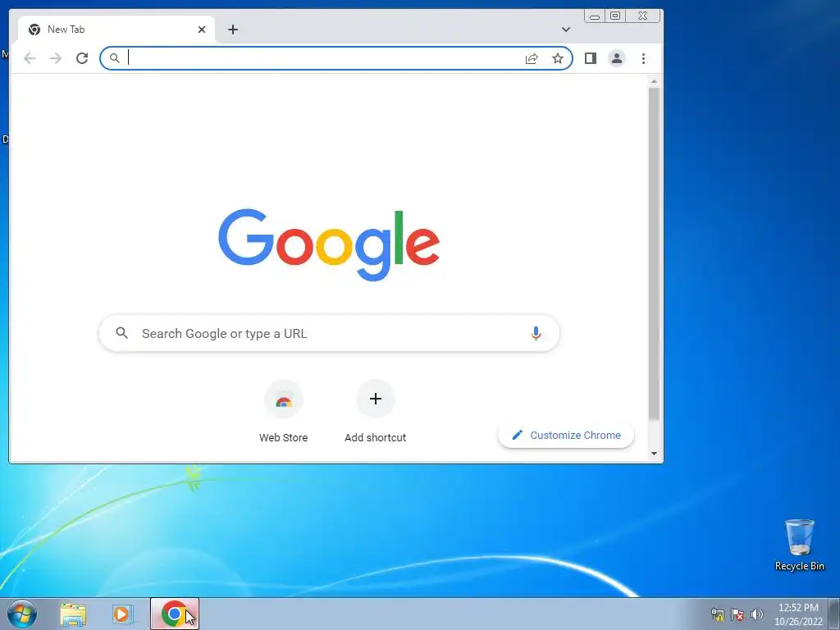The height and width of the screenshot is (630, 840).
Task: Close the New Tab tab
Action: coord(202,30)
